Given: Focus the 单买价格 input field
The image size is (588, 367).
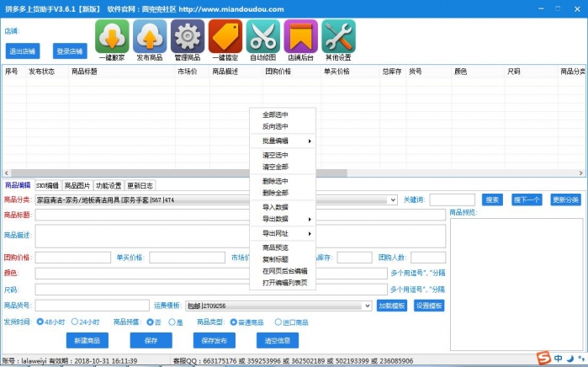Looking at the screenshot, I should coord(187,258).
